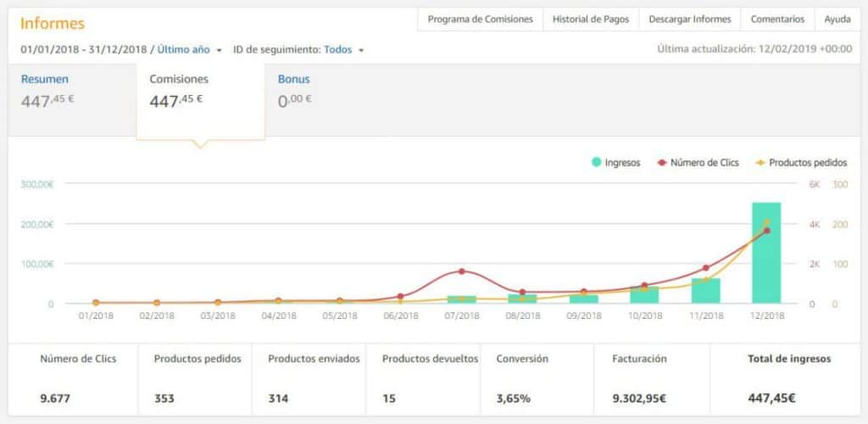
Task: Open the Ayuda tab
Action: coord(837,20)
